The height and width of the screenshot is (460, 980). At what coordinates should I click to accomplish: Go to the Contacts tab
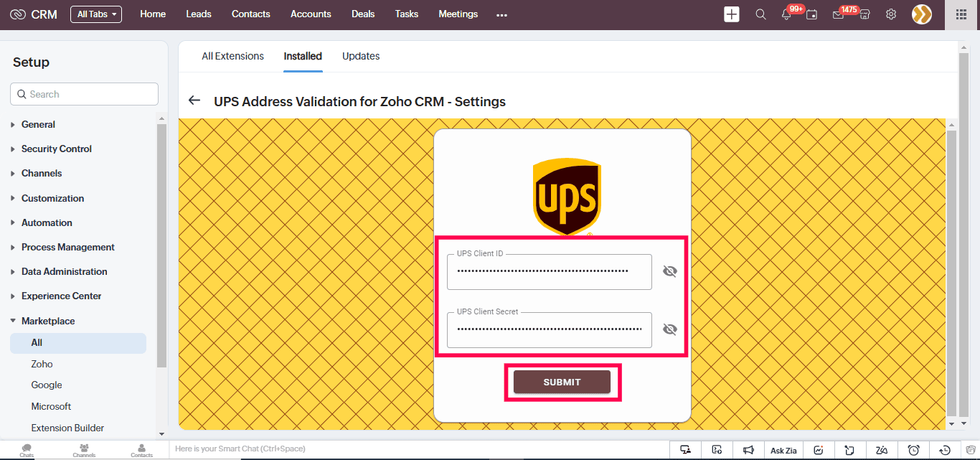251,14
